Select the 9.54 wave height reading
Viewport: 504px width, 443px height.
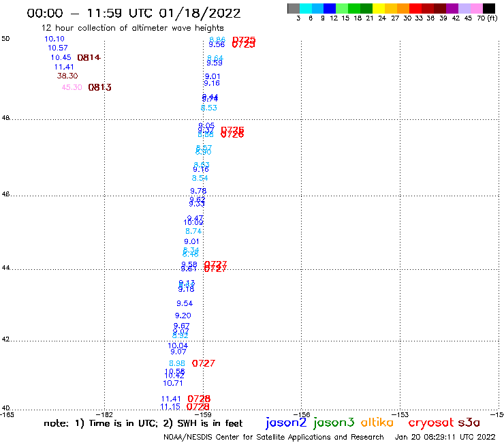point(185,303)
